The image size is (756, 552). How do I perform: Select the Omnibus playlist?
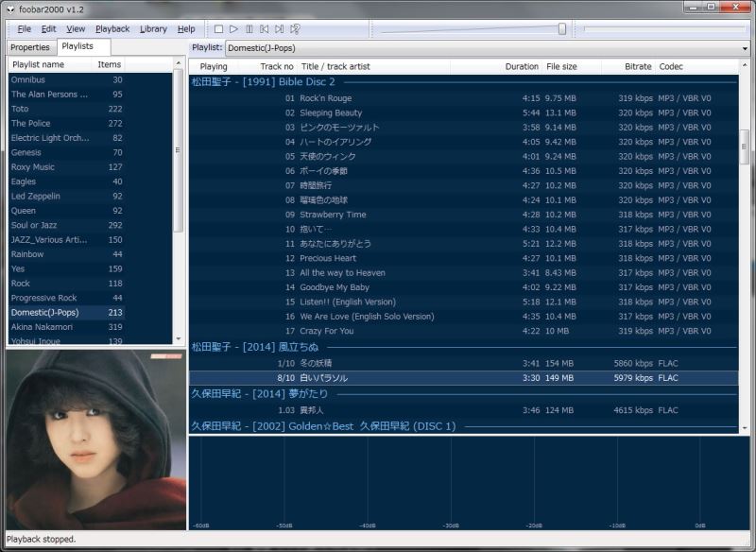(66, 80)
